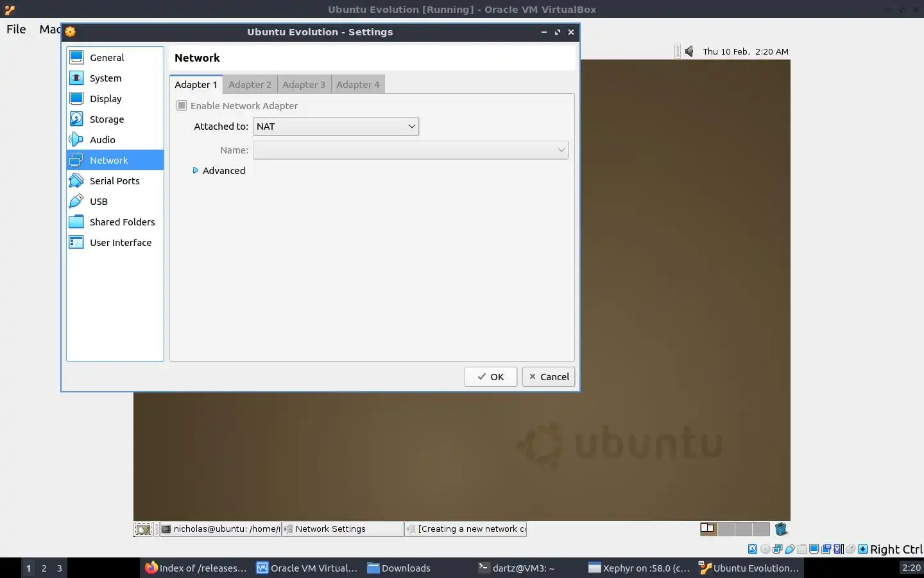
Task: Go to the Storage settings page
Action: click(x=115, y=119)
